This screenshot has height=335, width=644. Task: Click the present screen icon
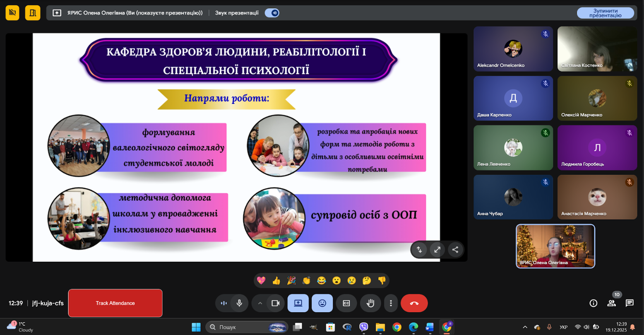[298, 303]
